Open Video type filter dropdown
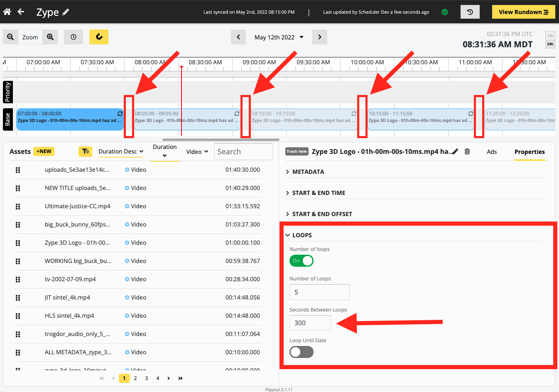The height and width of the screenshot is (392, 559). click(197, 151)
